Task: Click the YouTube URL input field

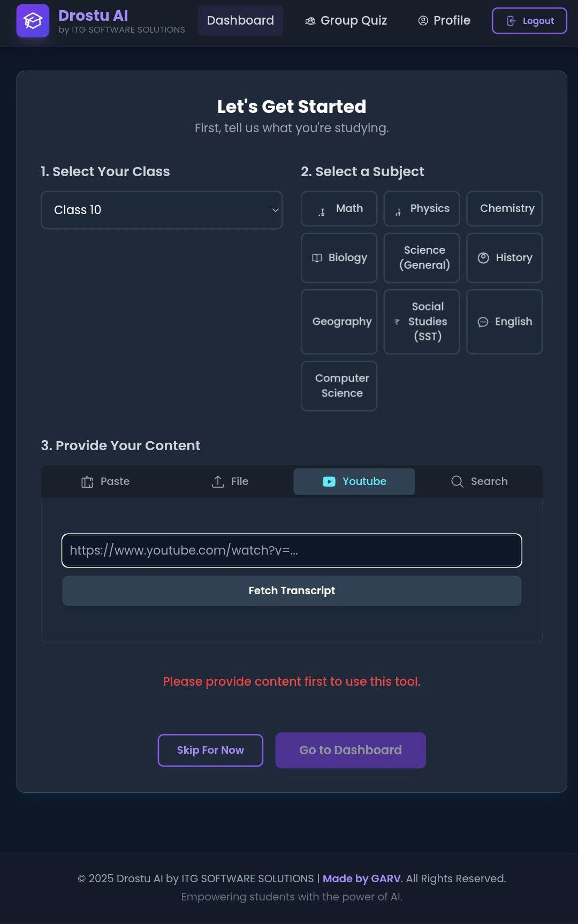Action: [x=292, y=550]
